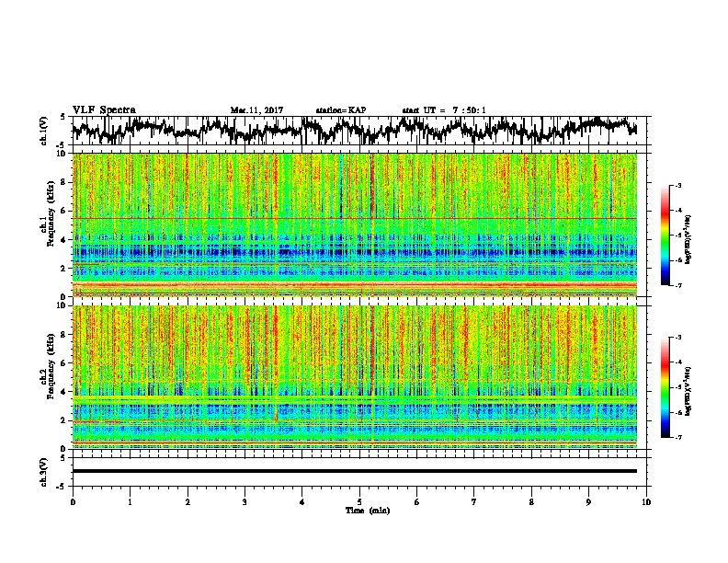Click the ch.1 spectrogram color scale bar
This screenshot has height=563, width=728.
click(x=665, y=236)
